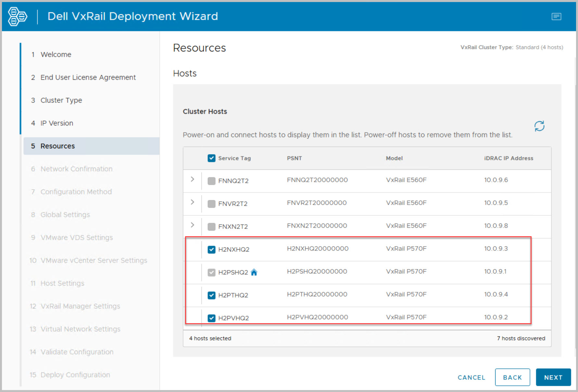This screenshot has width=578, height=392.
Task: Click the home icon beside H2PSHQ2
Action: click(x=254, y=272)
